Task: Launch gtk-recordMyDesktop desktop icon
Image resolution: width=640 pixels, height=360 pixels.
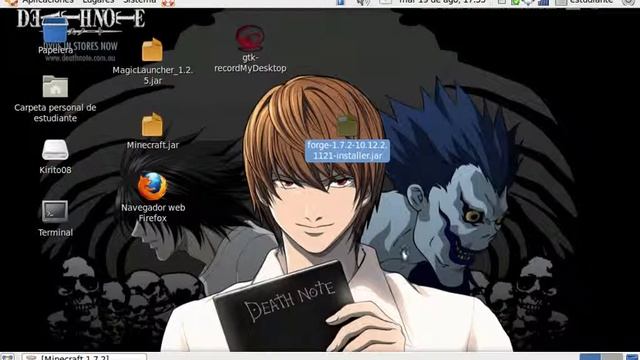Action: [250, 38]
